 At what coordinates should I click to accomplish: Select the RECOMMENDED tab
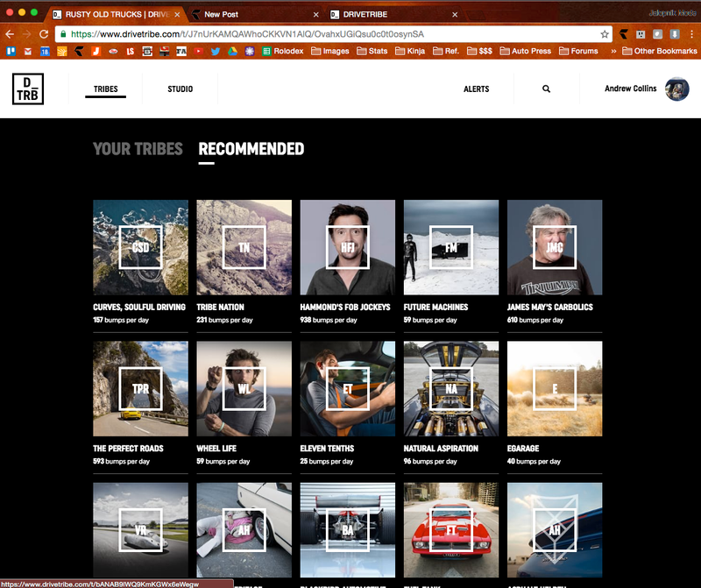(x=251, y=148)
